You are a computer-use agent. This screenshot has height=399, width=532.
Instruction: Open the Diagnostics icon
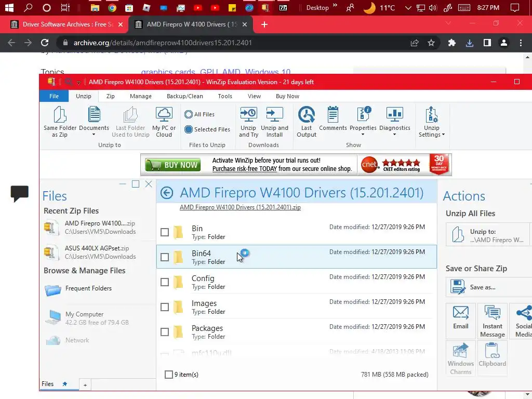395,114
